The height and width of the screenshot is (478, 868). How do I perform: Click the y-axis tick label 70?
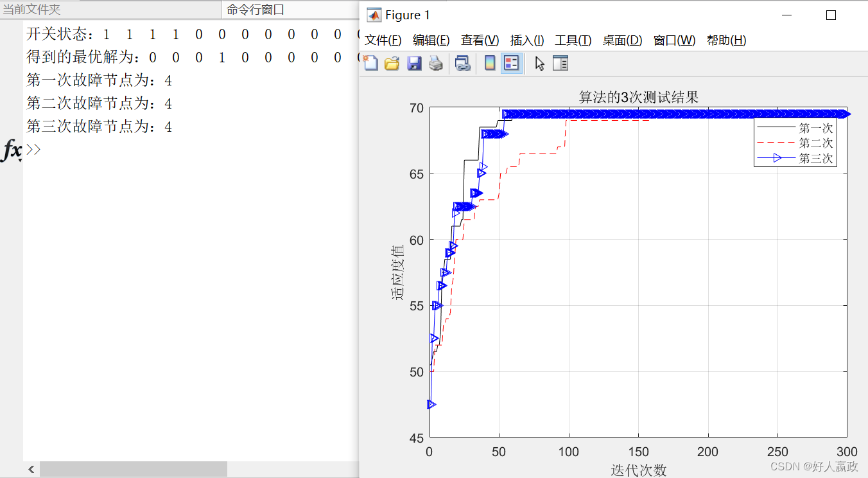[417, 107]
